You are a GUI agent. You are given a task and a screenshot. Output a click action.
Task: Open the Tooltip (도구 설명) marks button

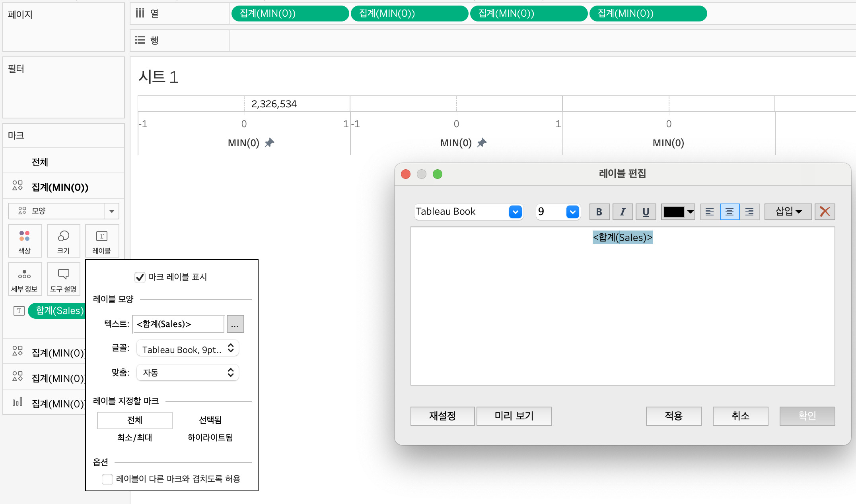(63, 279)
